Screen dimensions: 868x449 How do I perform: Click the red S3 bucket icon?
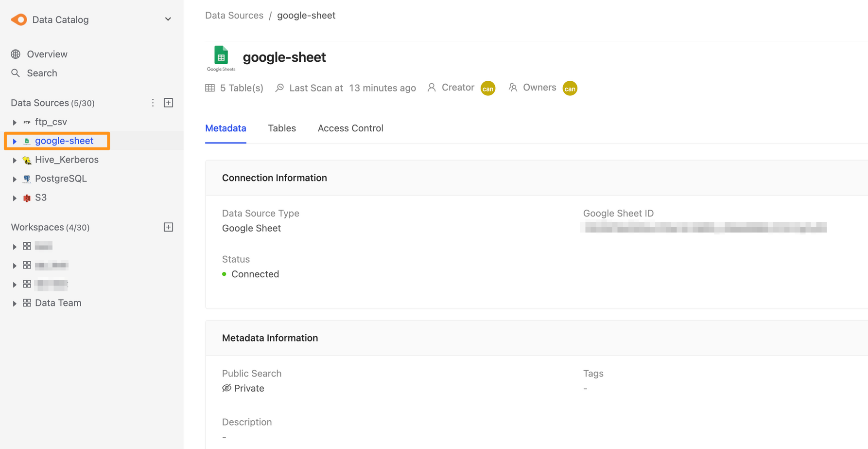(27, 198)
